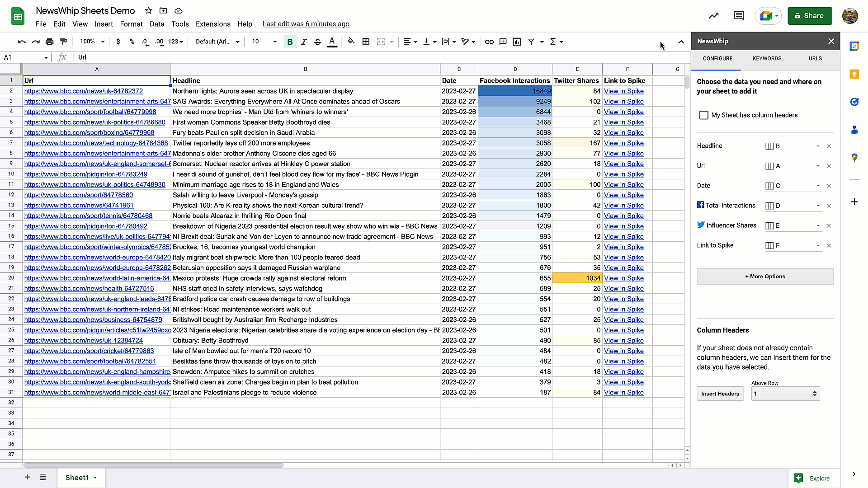Open the Default (Arial) font dropdown
The height and width of the screenshot is (488, 868).
point(217,42)
